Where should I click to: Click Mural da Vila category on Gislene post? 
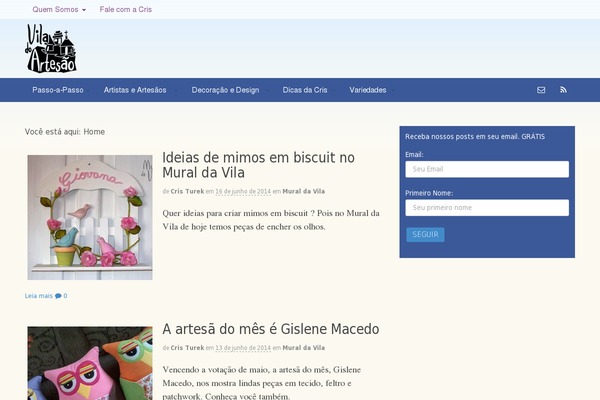tap(303, 348)
